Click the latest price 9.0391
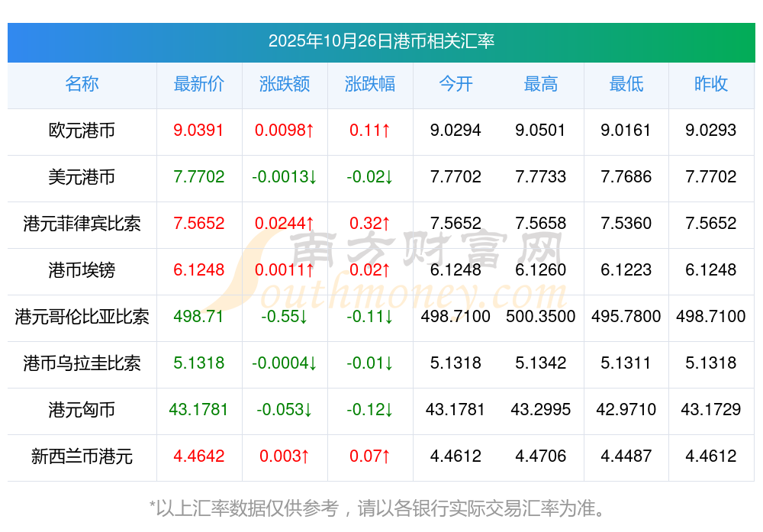763x532 pixels. (198, 130)
